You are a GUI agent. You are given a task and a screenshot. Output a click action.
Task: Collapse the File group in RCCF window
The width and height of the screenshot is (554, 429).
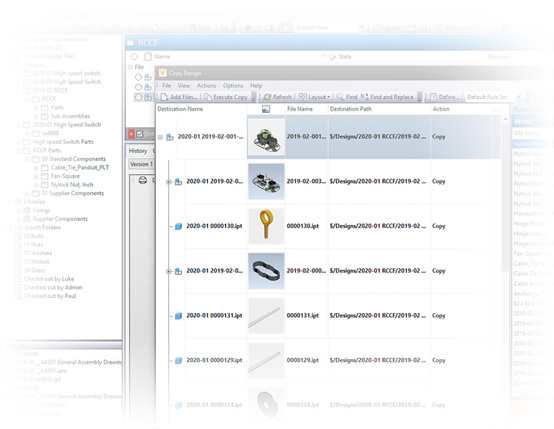tap(130, 67)
